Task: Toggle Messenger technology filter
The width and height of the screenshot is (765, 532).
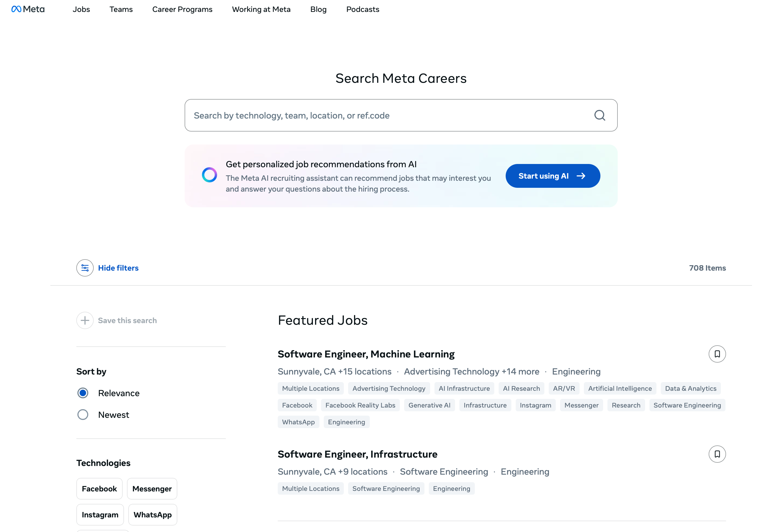Action: tap(152, 489)
